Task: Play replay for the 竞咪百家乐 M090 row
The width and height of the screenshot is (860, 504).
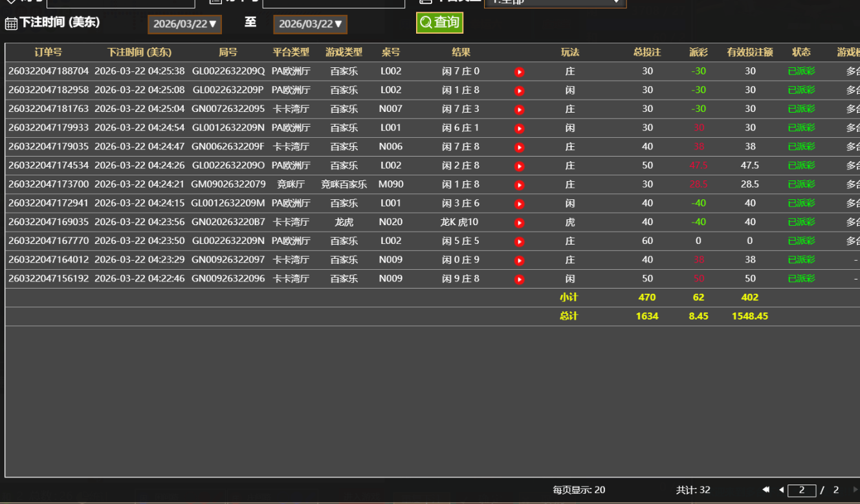Action: pos(519,185)
